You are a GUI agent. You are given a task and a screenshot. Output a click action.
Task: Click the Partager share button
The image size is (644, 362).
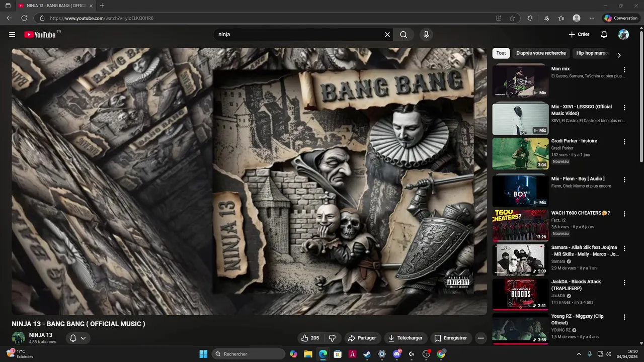click(x=362, y=338)
